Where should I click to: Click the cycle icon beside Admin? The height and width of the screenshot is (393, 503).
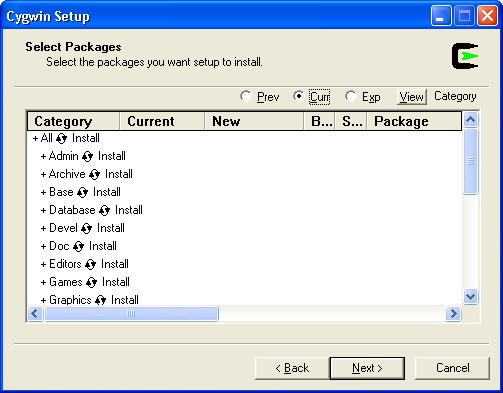[87, 156]
